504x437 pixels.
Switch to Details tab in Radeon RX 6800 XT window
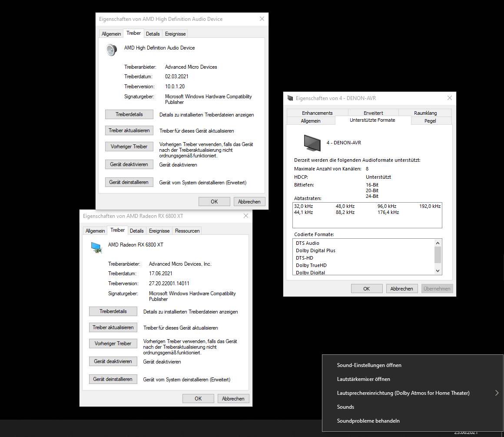[x=136, y=231]
